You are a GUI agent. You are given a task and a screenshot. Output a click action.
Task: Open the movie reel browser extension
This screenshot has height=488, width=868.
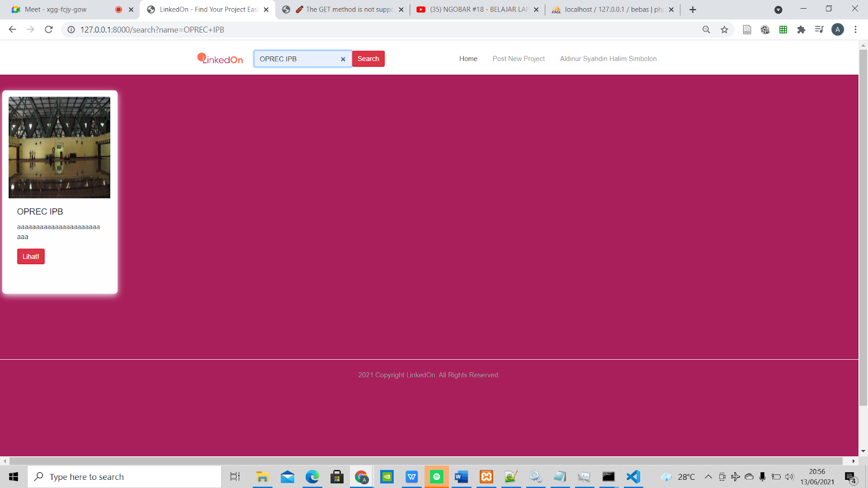pyautogui.click(x=765, y=30)
